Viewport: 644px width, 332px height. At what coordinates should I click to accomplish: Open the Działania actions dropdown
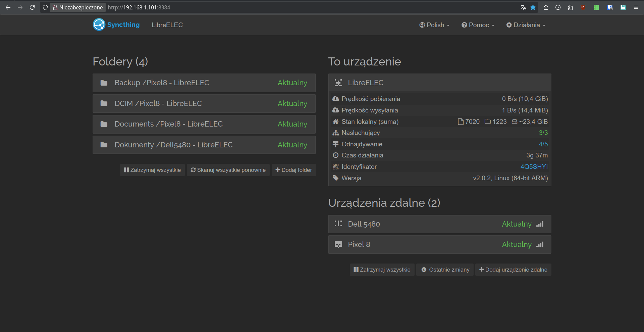tap(526, 25)
